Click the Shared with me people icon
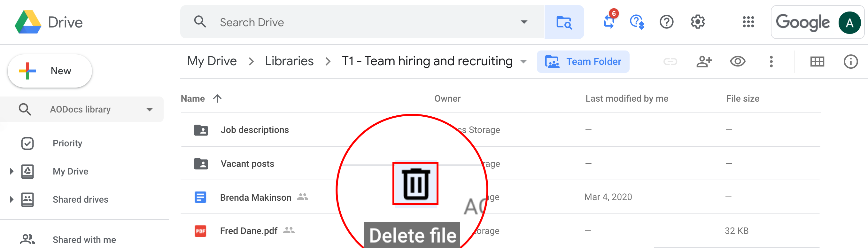 (x=27, y=240)
